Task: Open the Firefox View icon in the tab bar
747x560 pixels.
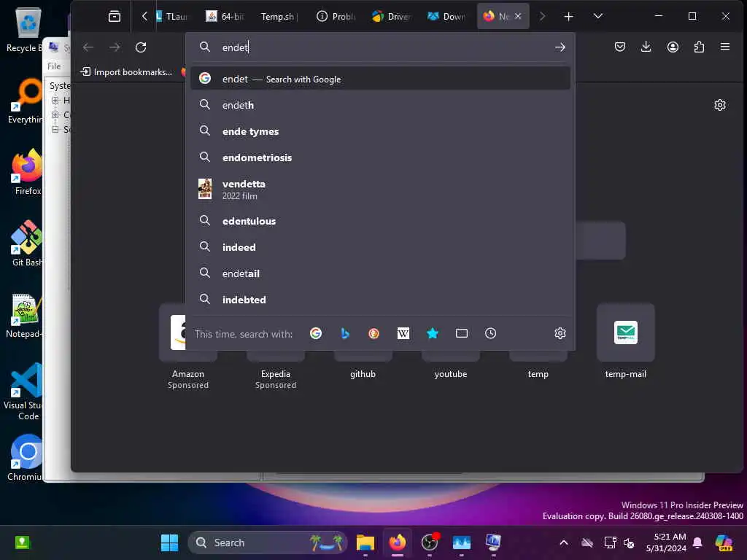Action: (x=115, y=16)
